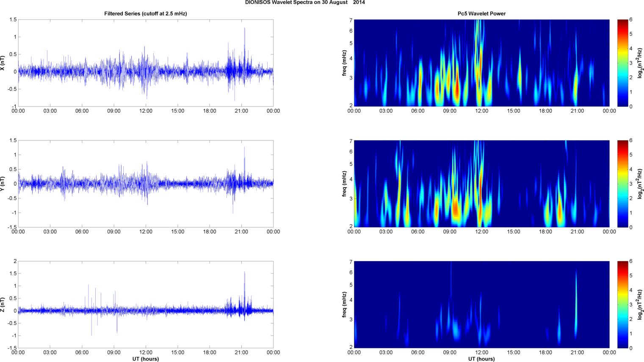Click inside the Z component filtered series plot
The image size is (644, 362).
click(146, 305)
